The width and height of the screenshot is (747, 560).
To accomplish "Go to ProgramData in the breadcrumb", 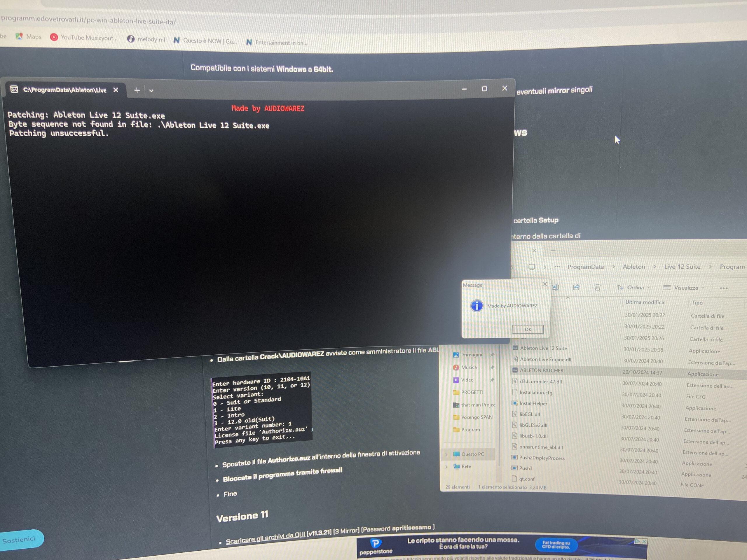I will click(585, 267).
